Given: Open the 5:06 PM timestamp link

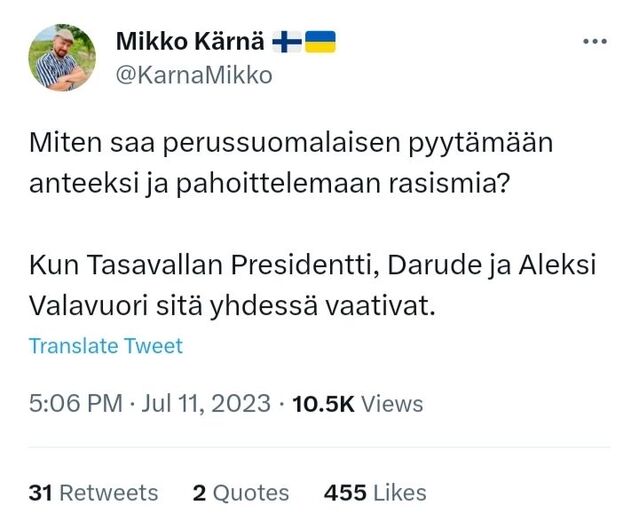Looking at the screenshot, I should tap(75, 403).
